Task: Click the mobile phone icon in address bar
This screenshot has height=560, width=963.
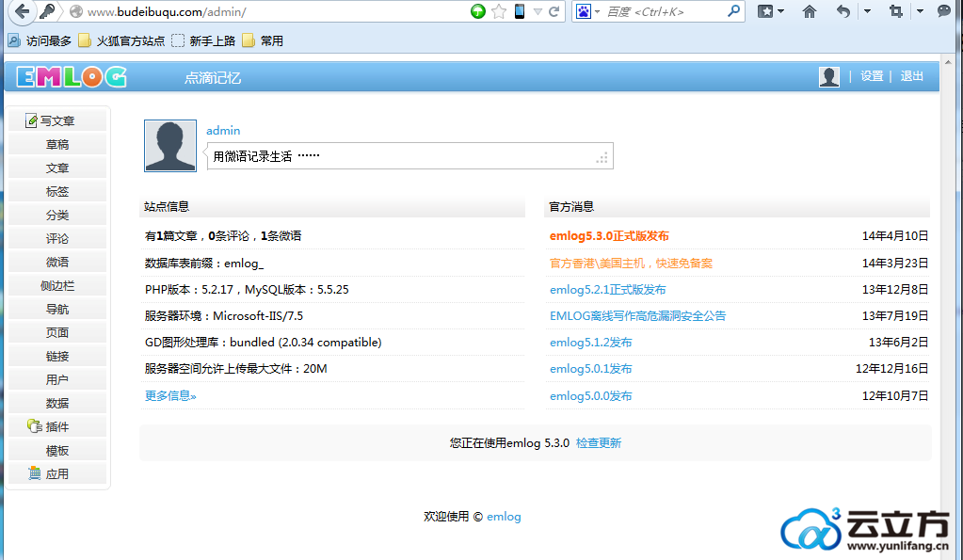Action: [520, 11]
